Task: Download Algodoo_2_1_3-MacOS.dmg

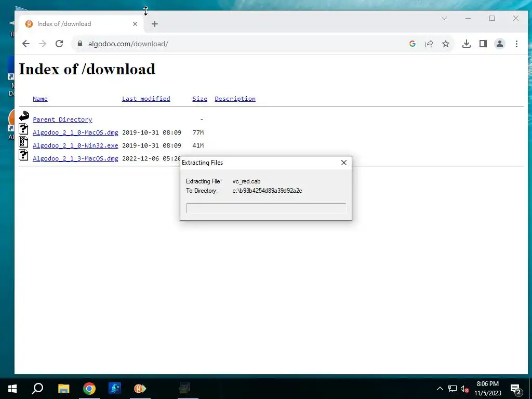Action: (75, 158)
